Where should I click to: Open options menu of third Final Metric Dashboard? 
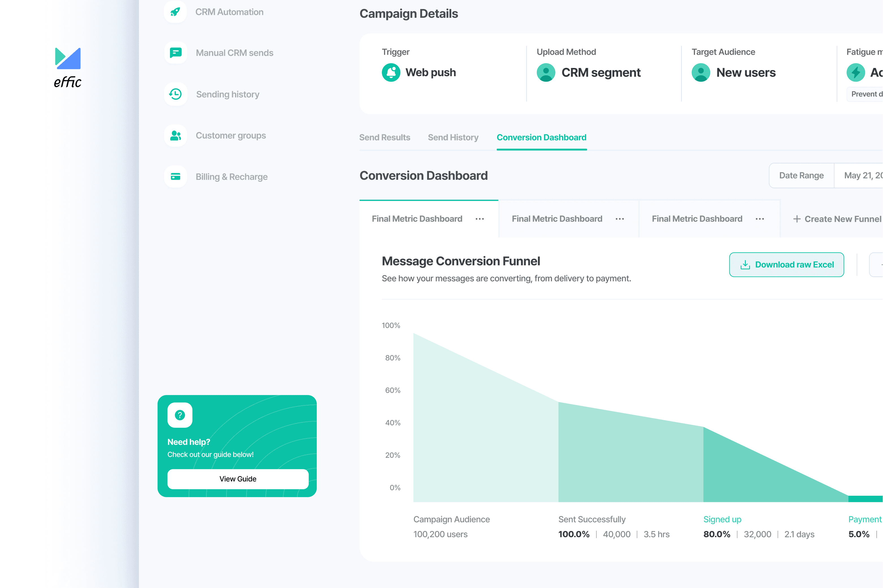click(x=760, y=219)
